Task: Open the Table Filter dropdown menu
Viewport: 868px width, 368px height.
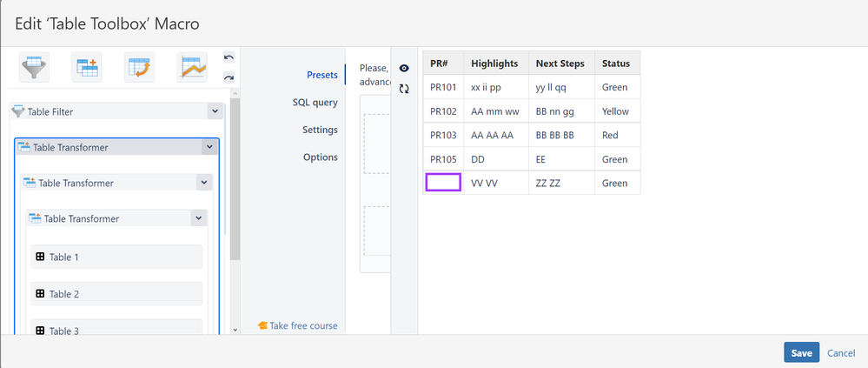Action: 215,110
